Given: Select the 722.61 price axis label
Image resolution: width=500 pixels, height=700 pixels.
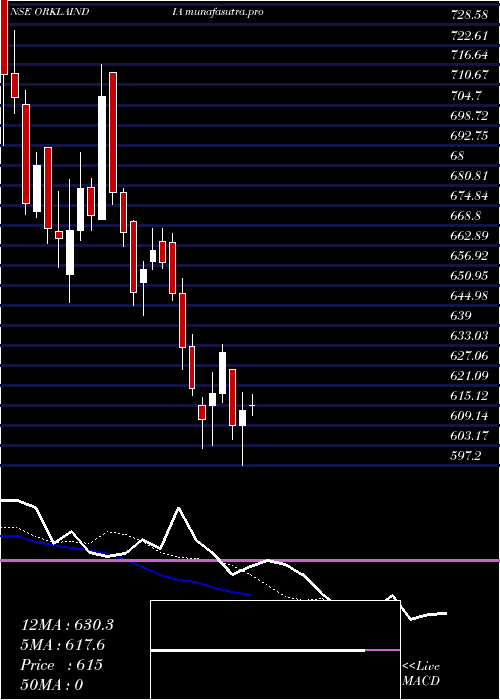Looking at the screenshot, I should tap(470, 35).
